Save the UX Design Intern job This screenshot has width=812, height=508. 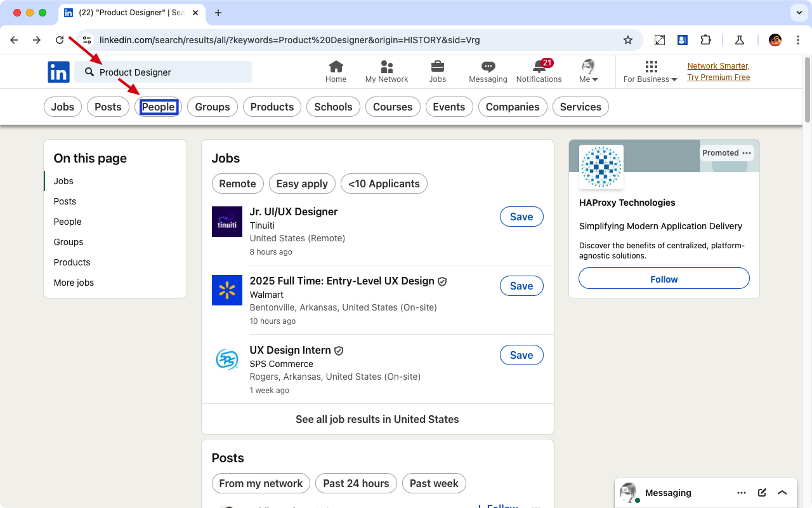(x=521, y=355)
